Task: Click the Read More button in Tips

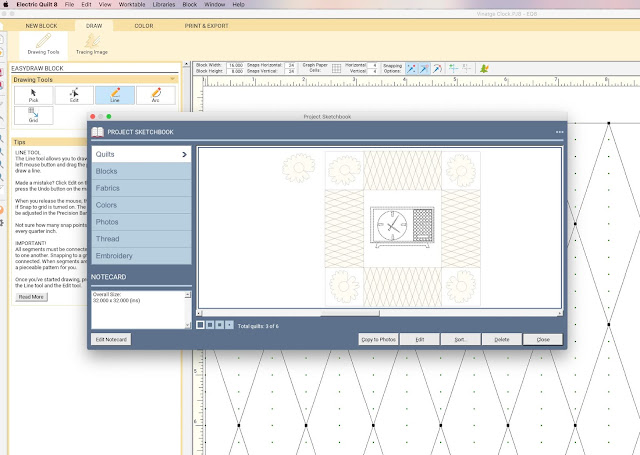Action: click(31, 297)
